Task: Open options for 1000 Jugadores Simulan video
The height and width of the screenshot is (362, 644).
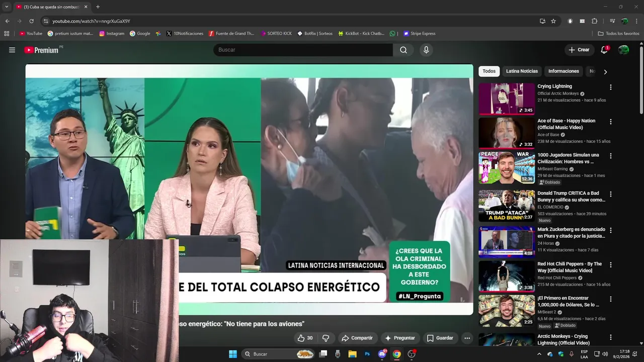Action: [x=611, y=156]
